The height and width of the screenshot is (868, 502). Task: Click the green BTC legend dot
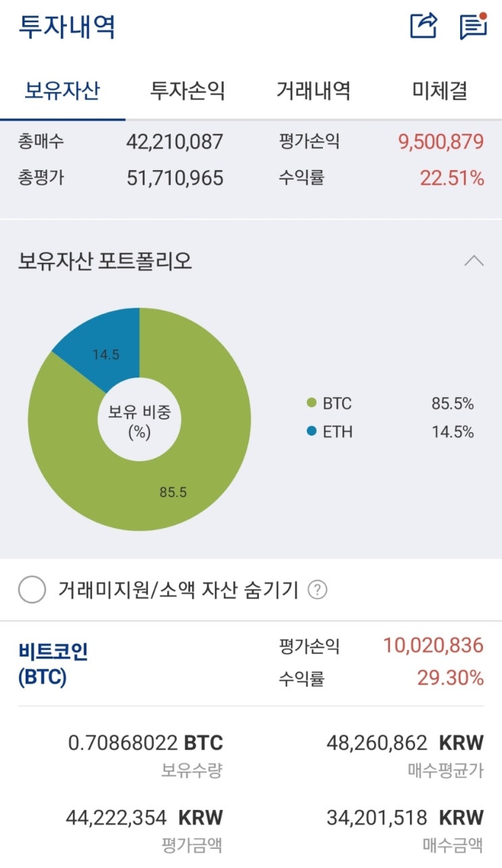[311, 403]
